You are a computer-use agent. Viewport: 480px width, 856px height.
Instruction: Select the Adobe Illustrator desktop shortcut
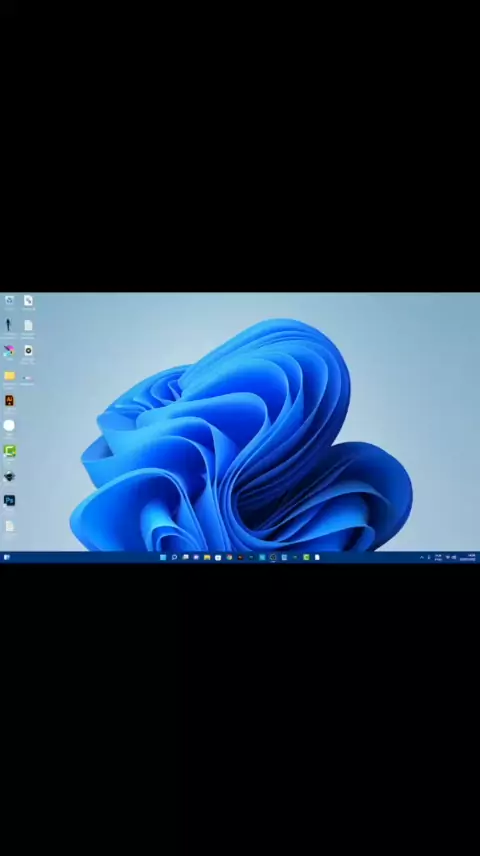pos(9,401)
